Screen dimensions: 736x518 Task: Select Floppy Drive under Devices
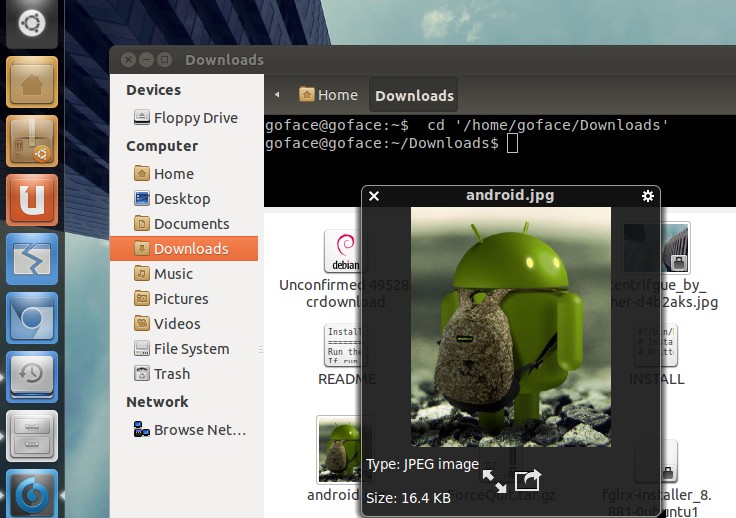pos(185,118)
